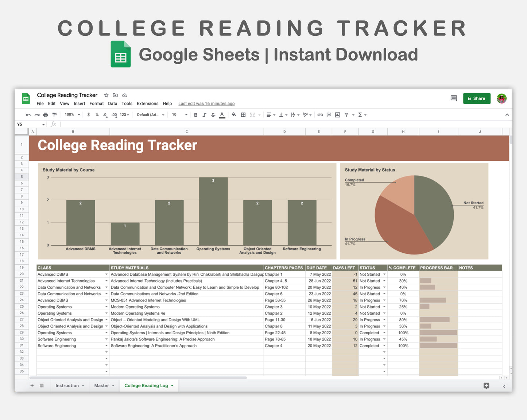
Task: Open the functions (sigma) menu
Action: [361, 114]
